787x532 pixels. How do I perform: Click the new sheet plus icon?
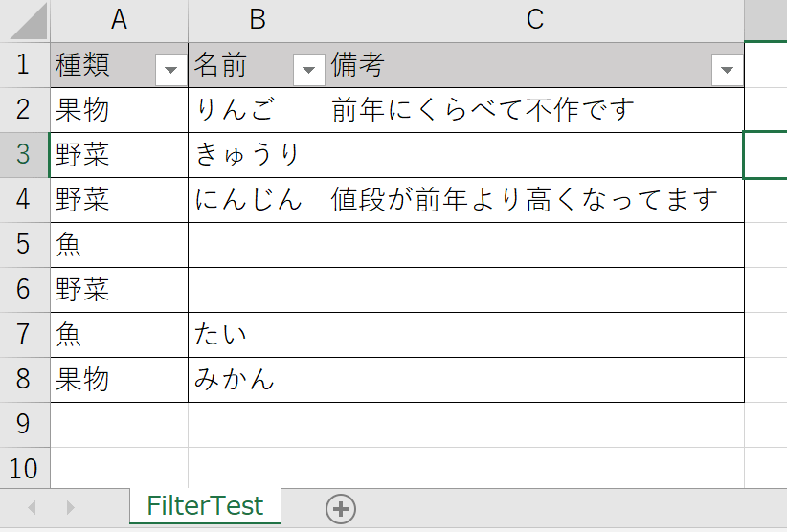(x=341, y=509)
